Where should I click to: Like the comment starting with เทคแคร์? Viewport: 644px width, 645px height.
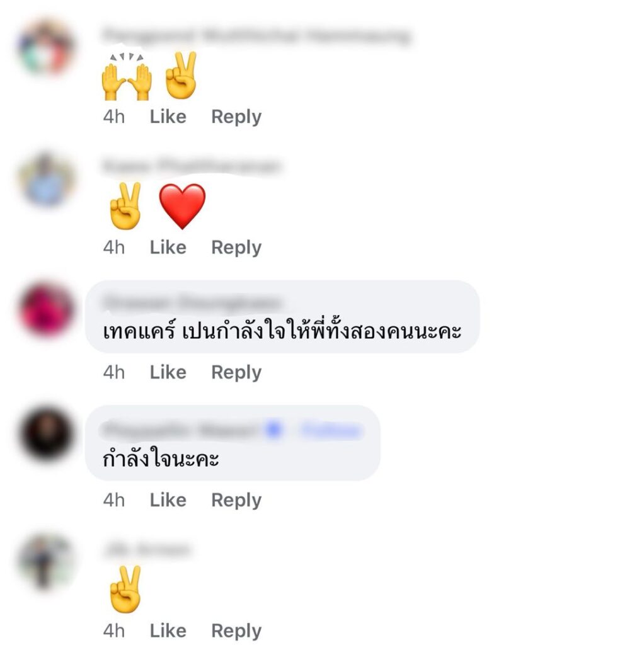(x=168, y=372)
